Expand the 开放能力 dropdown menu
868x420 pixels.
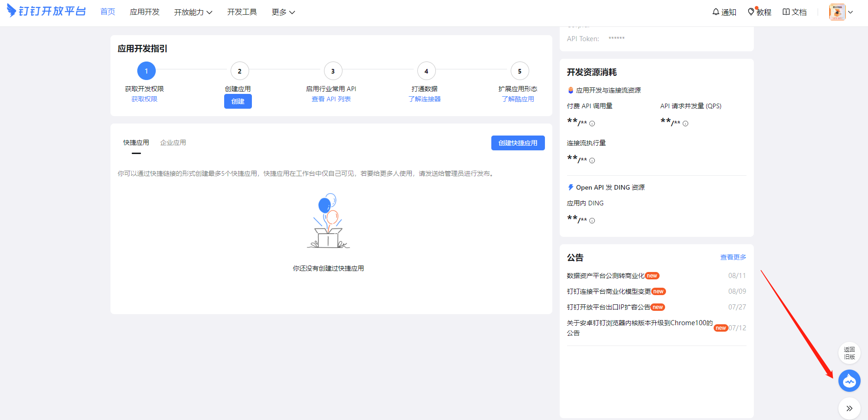[193, 12]
